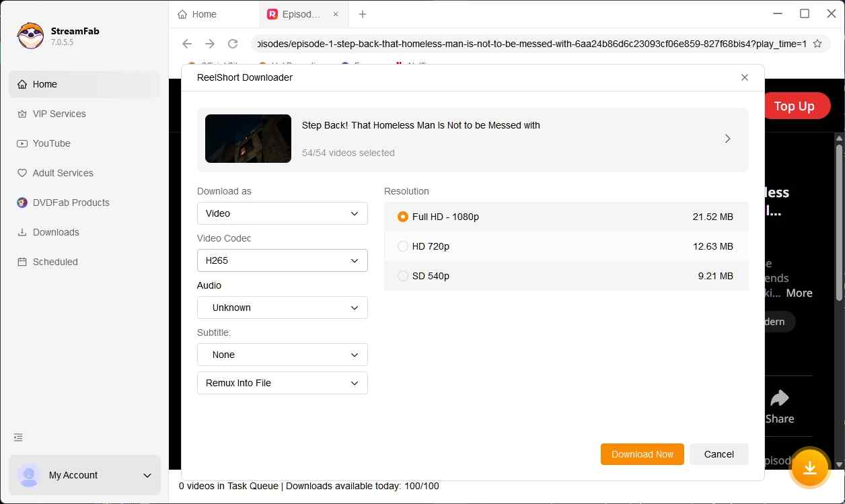845x504 pixels.
Task: Click the 9.21 MB file size
Action: (716, 276)
